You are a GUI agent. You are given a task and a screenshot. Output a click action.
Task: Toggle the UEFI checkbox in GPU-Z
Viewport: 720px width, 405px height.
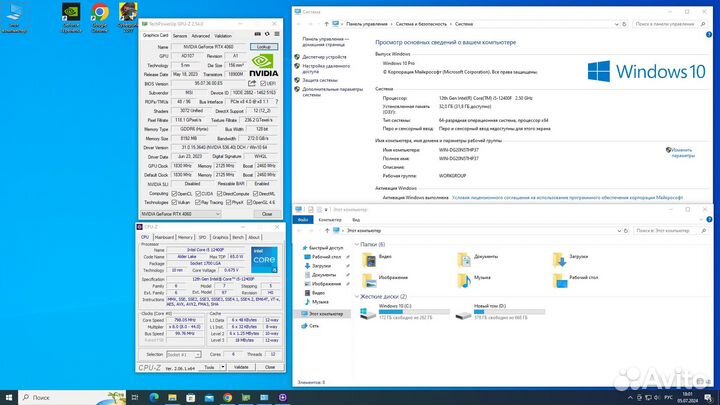263,84
